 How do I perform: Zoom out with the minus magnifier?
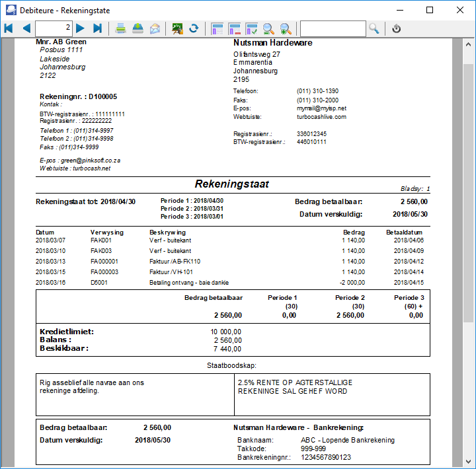point(268,28)
